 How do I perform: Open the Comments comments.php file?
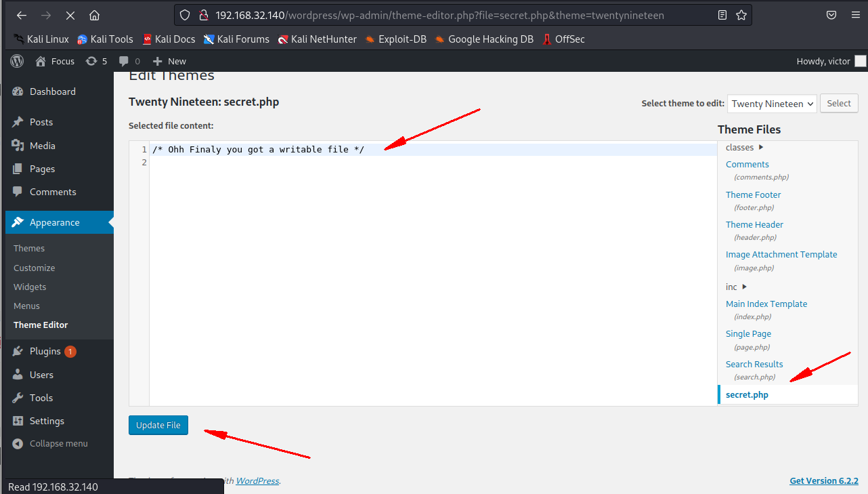[x=747, y=164]
